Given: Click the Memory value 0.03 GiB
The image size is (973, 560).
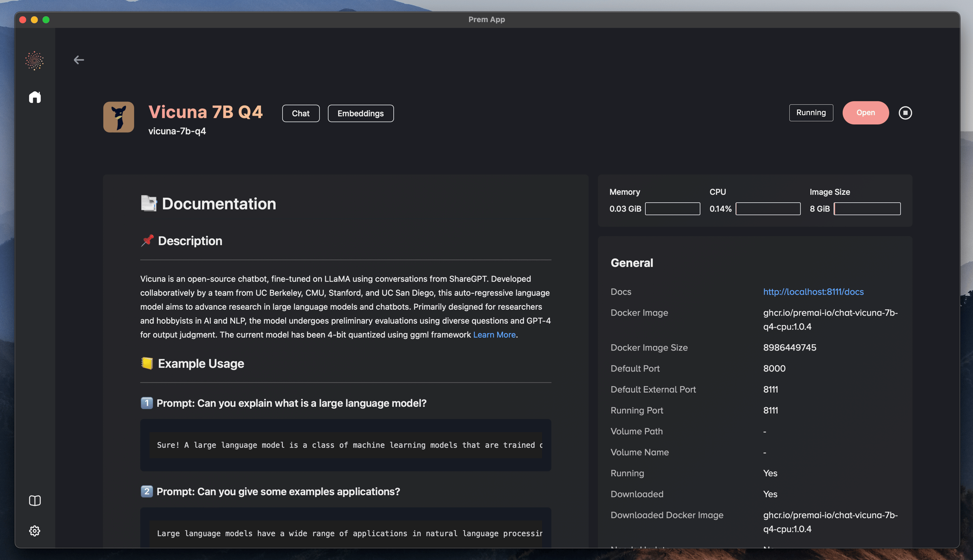Looking at the screenshot, I should [x=625, y=209].
